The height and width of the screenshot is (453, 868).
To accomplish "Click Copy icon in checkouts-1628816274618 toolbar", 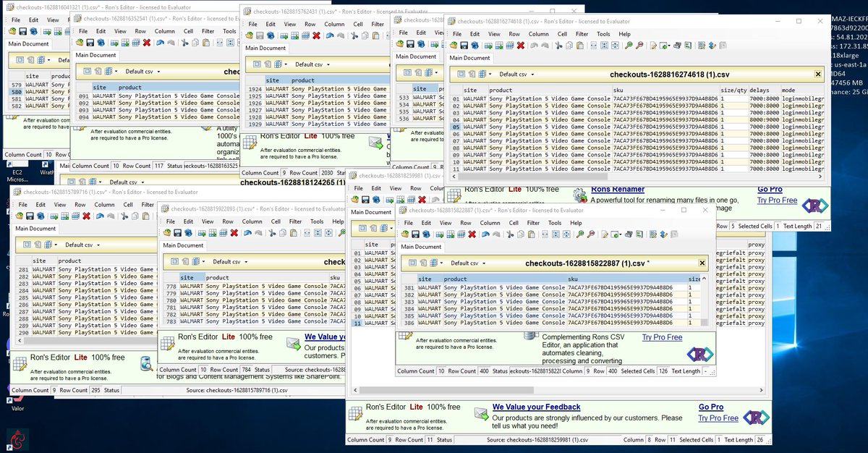I will pos(569,45).
